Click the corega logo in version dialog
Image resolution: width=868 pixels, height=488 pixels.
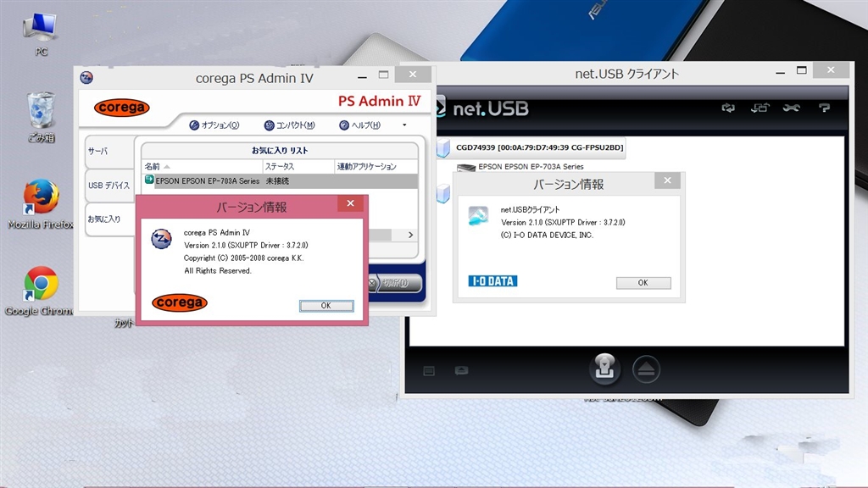[180, 302]
